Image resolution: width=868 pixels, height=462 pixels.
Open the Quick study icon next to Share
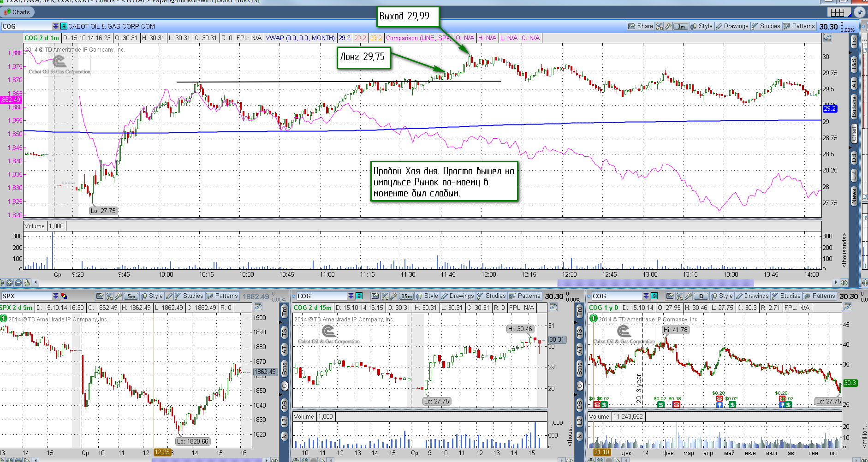(659, 26)
